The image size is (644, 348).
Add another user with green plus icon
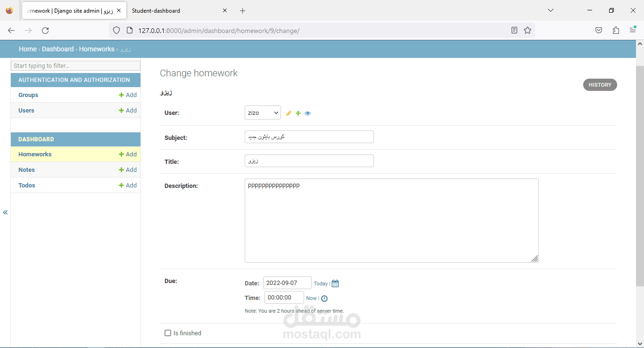coord(298,113)
